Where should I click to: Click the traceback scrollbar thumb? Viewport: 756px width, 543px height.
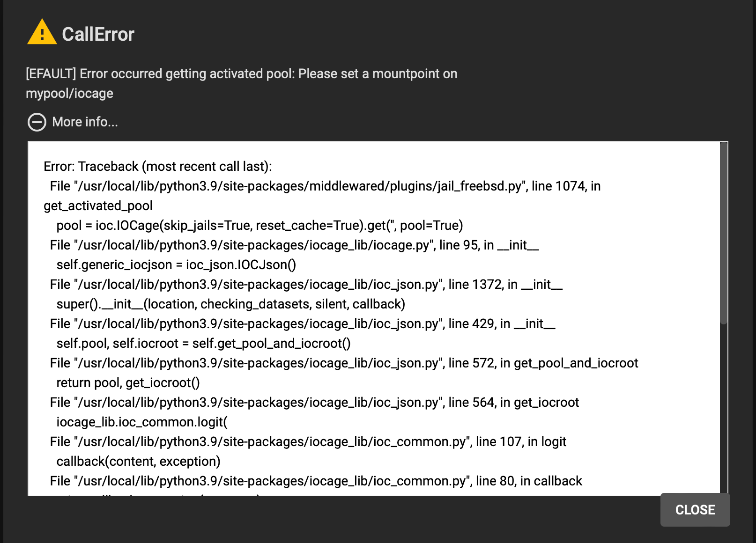pos(724,233)
